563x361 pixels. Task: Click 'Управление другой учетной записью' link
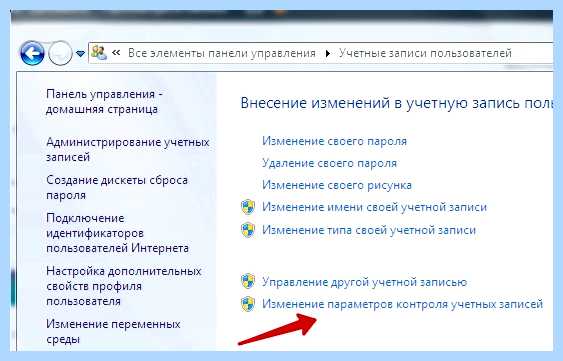point(364,282)
